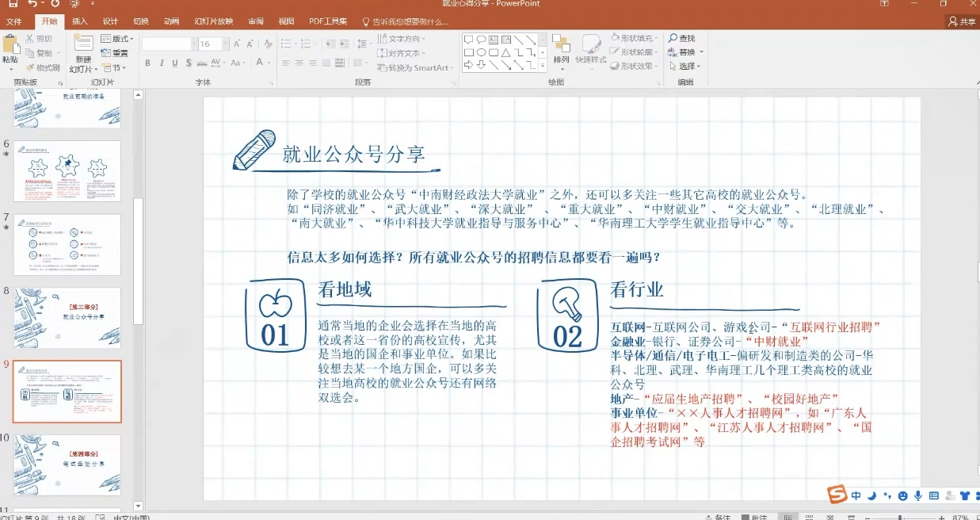Select the rectangle shape in shapes gallery
Image resolution: width=980 pixels, height=520 pixels.
pyautogui.click(x=468, y=52)
